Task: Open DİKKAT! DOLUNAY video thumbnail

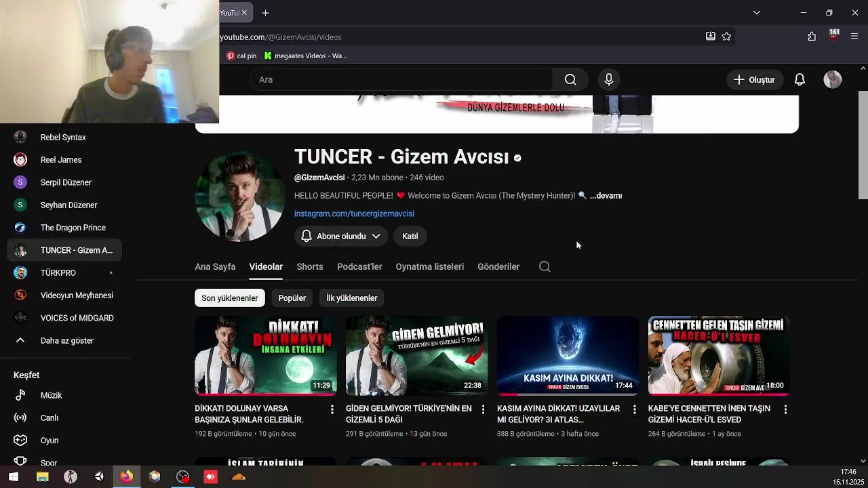Action: [x=266, y=355]
